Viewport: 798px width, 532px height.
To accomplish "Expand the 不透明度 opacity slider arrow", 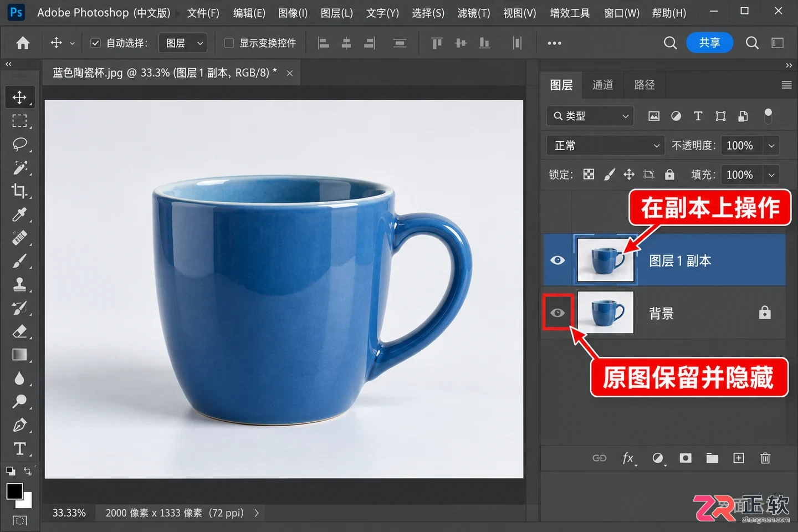I will [x=771, y=145].
